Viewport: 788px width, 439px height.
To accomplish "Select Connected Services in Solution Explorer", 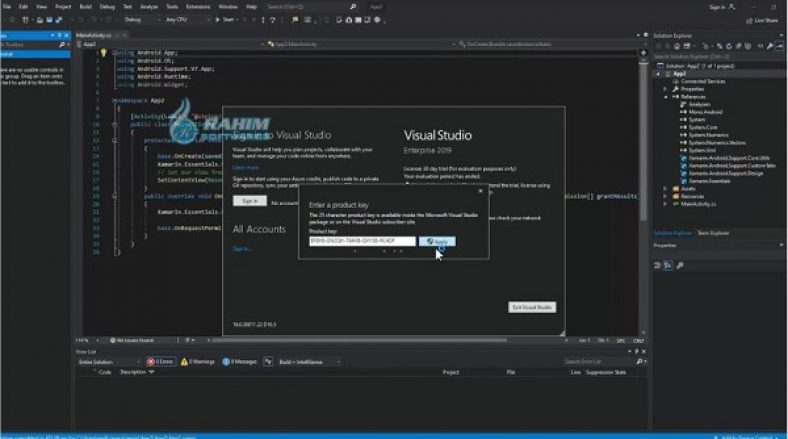I will pyautogui.click(x=703, y=81).
